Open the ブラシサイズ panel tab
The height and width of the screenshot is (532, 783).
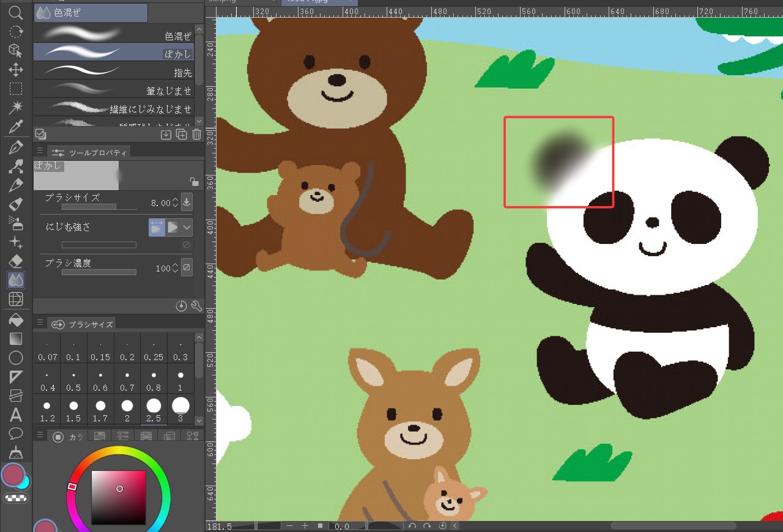[x=82, y=325]
